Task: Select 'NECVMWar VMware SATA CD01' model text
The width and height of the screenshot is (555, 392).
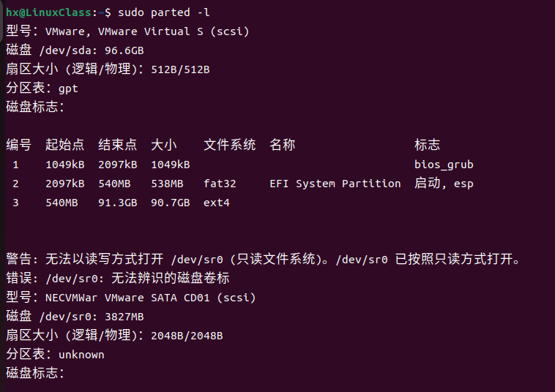Action: click(x=127, y=298)
